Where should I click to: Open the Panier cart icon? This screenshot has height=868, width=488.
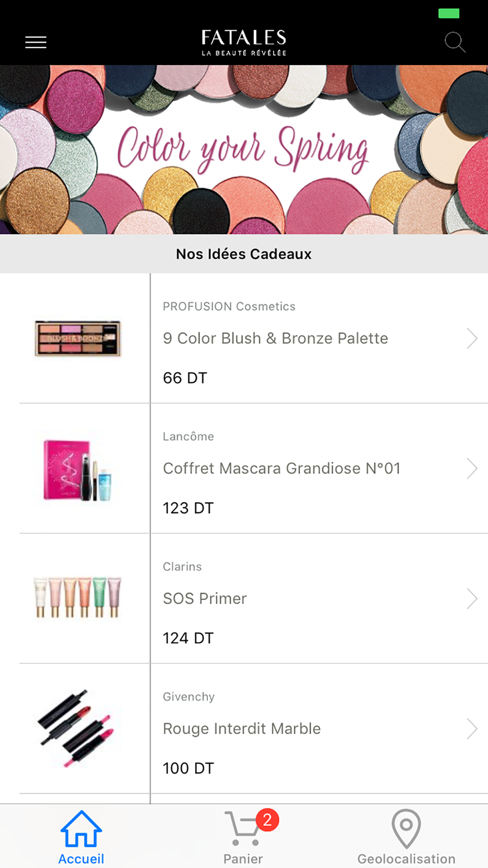coord(242,828)
